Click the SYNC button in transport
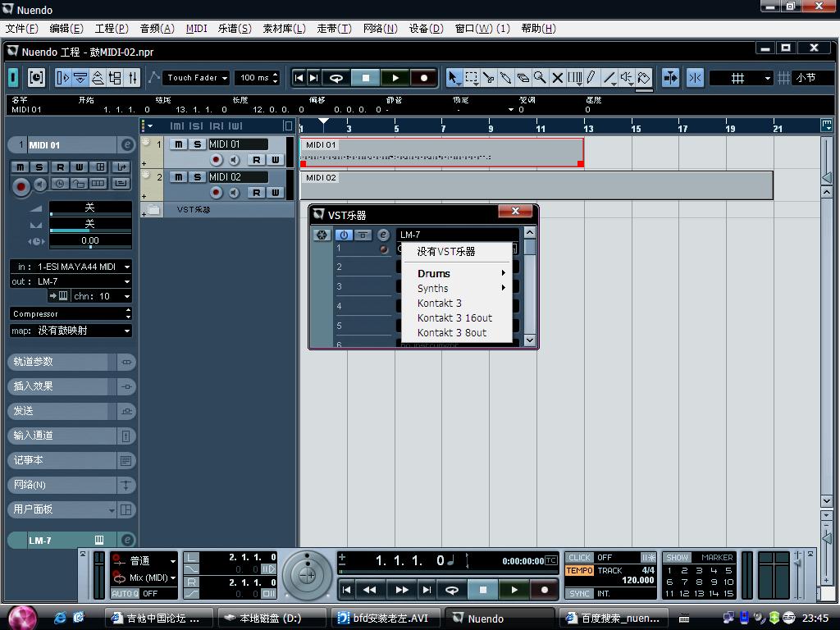The image size is (840, 630). pos(579,594)
